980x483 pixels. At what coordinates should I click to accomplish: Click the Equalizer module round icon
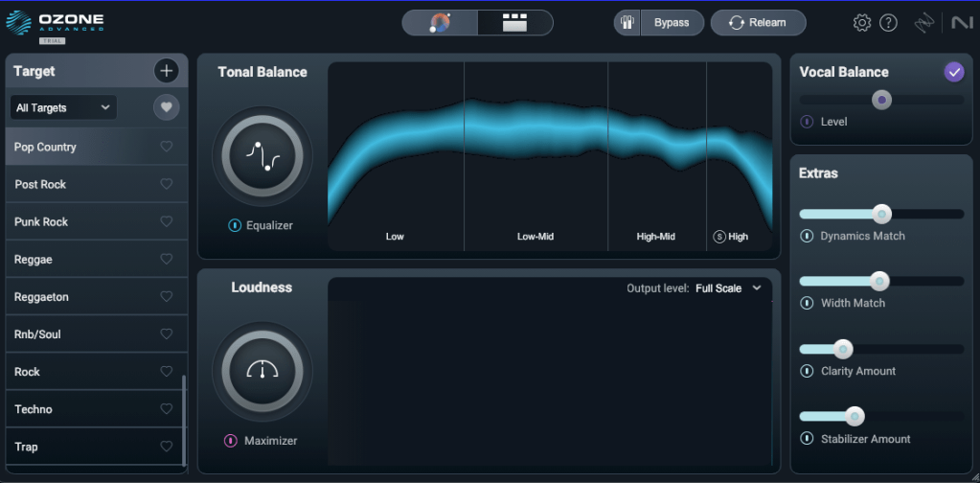[x=262, y=157]
